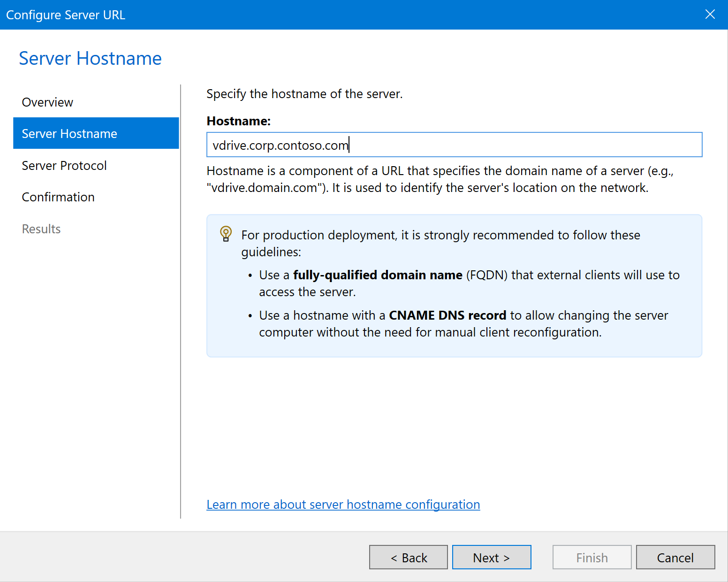
Task: Click the 'Specify the hostname' instruction text
Action: tap(304, 94)
